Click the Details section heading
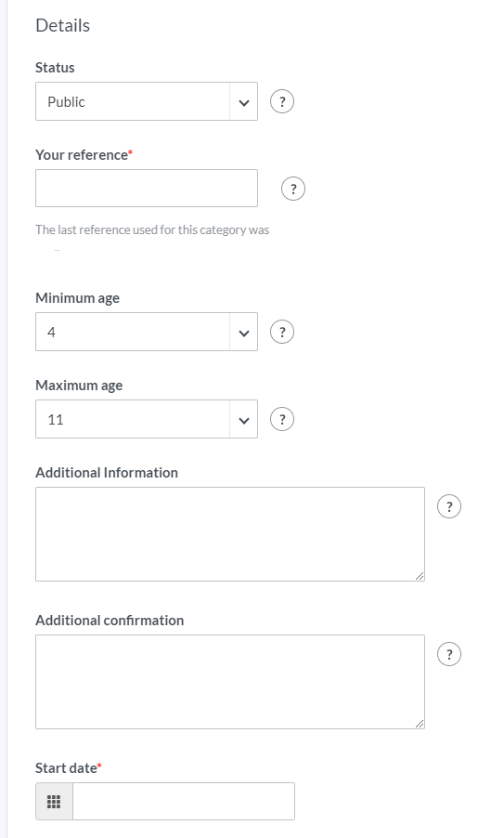Screen dimensions: 504x838 [x=62, y=25]
